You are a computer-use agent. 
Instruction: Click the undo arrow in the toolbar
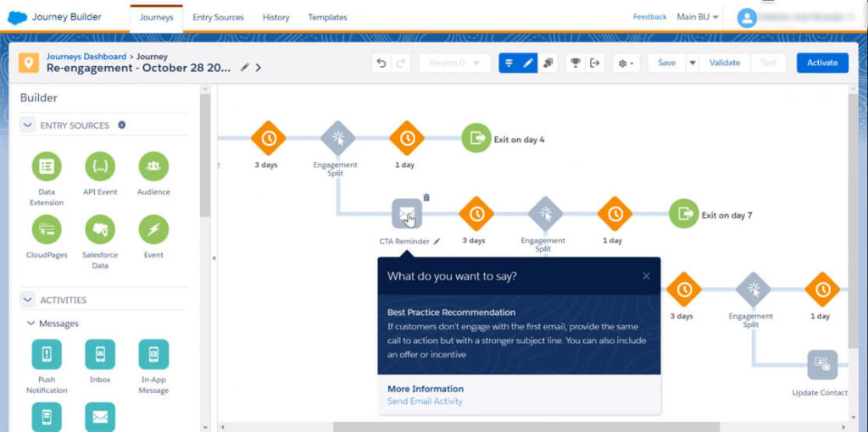[x=382, y=63]
